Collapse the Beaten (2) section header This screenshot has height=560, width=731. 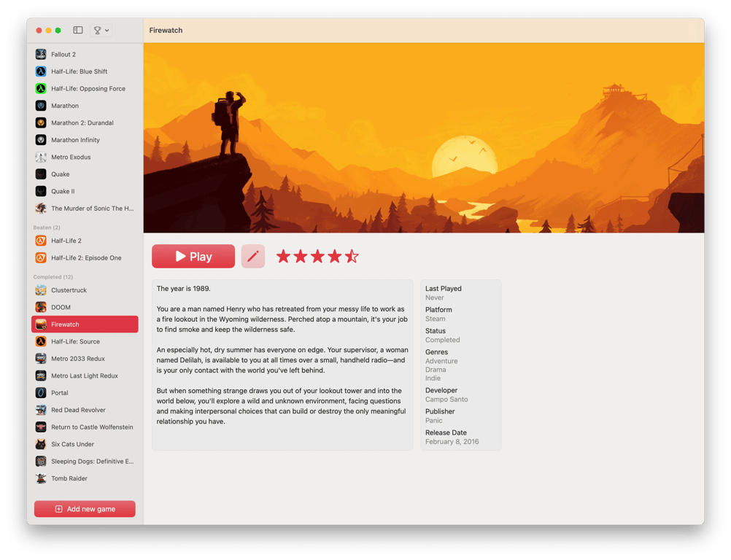point(47,227)
